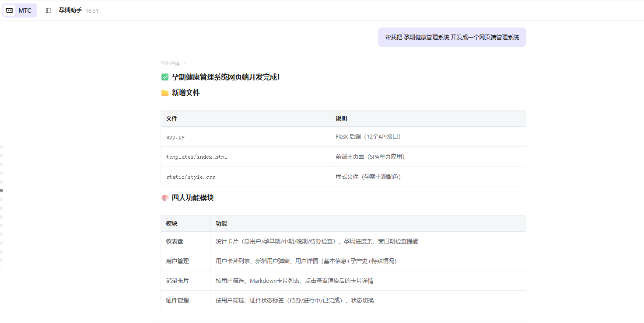The width and height of the screenshot is (644, 323).
Task: Click the MTC text label
Action: tap(25, 10)
